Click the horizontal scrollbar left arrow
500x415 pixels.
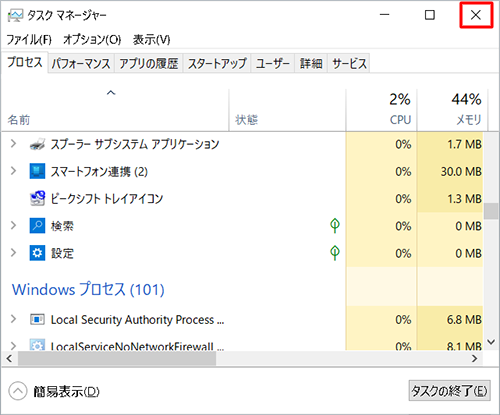coord(9,359)
